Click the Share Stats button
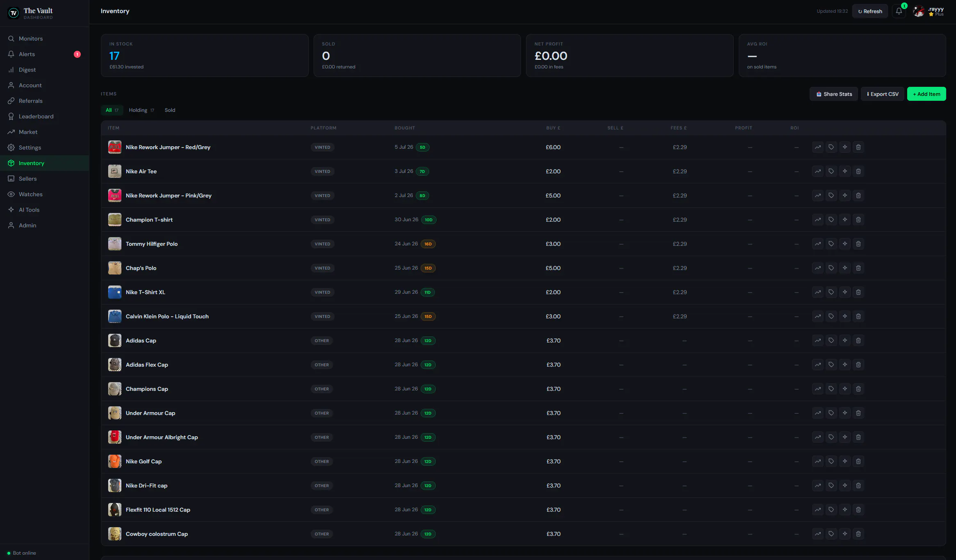The image size is (956, 560). (x=834, y=94)
